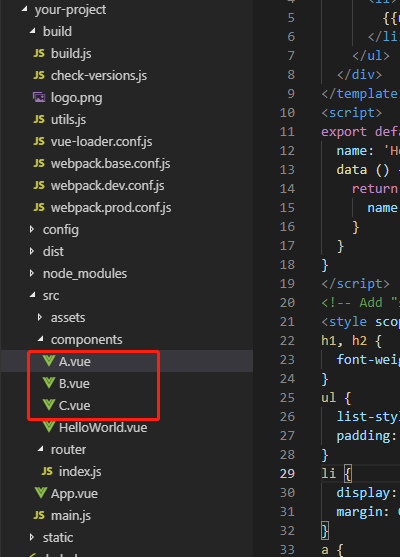Expand the static folder arrow

point(32,537)
